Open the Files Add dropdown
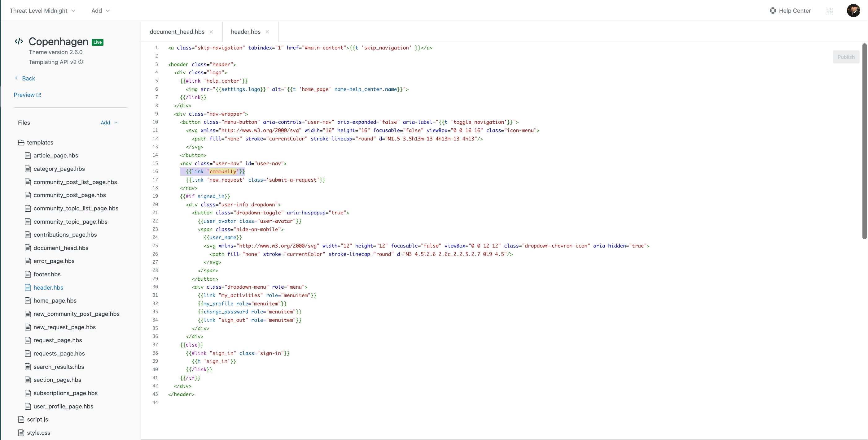Viewport: 868px width, 440px height. pos(109,123)
